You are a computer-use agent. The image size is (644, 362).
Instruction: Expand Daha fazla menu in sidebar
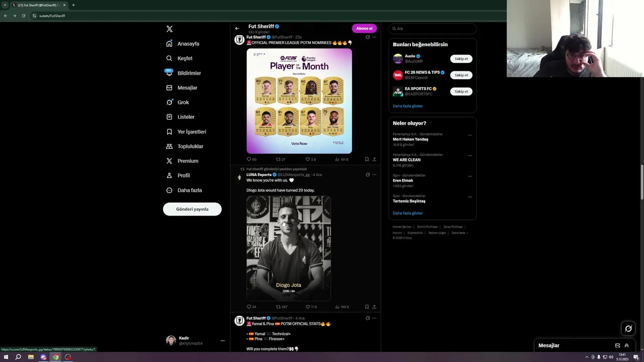coord(184,190)
